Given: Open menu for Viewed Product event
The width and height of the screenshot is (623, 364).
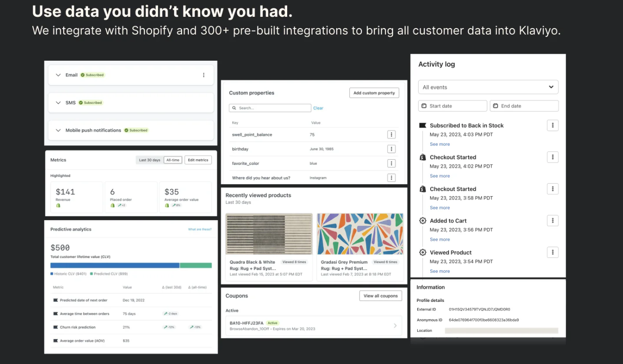Looking at the screenshot, I should 553,252.
